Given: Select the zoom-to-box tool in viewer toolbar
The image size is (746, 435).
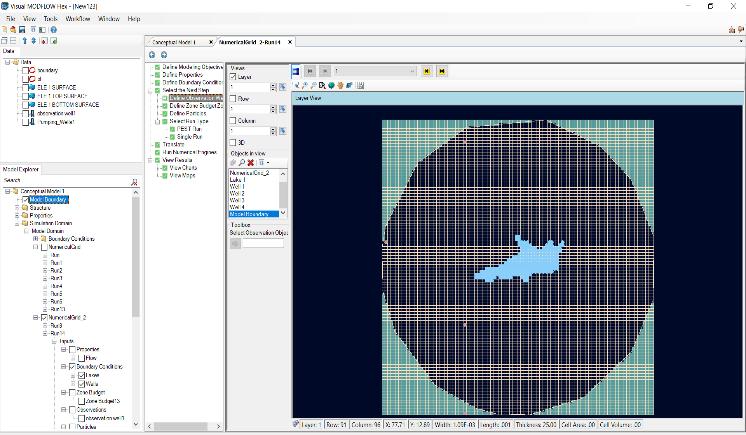Looking at the screenshot, I should 323,86.
